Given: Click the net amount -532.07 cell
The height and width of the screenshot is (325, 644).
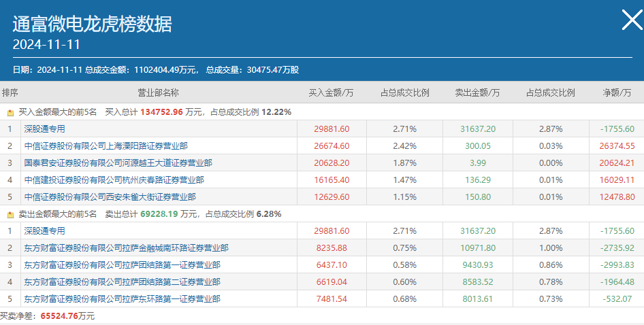Looking at the screenshot, I should click(617, 299).
